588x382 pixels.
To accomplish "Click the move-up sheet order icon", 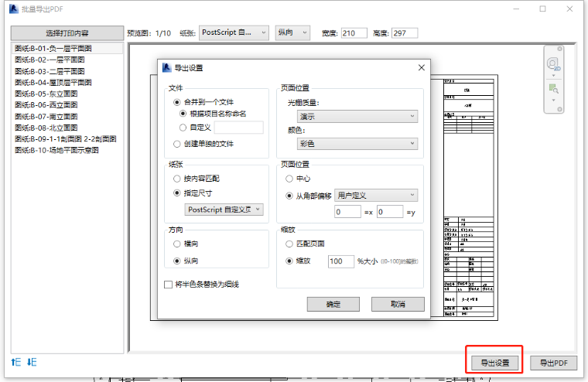I will pyautogui.click(x=15, y=362).
